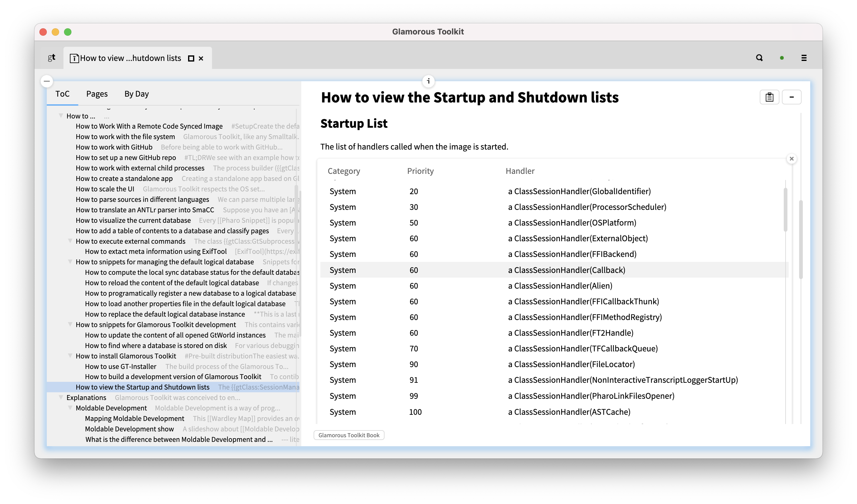Open 'How to Work With a Remote Code Synced Image'

149,126
